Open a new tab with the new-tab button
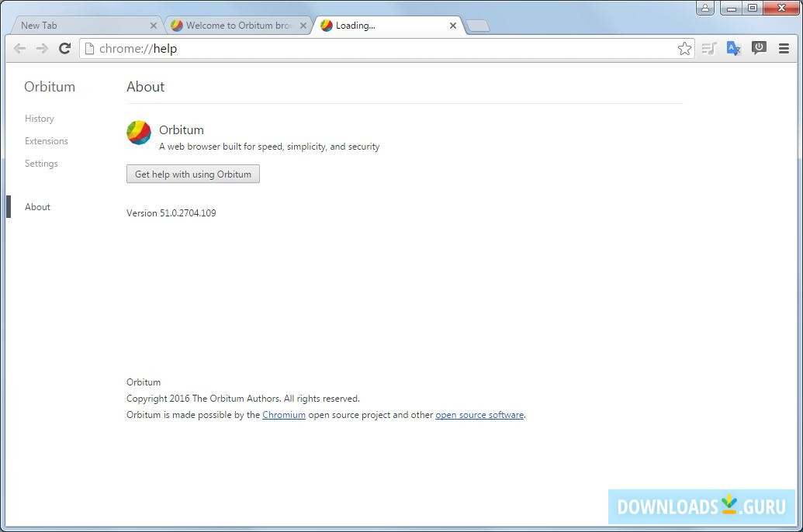Viewport: 803px width, 532px height. pyautogui.click(x=479, y=26)
